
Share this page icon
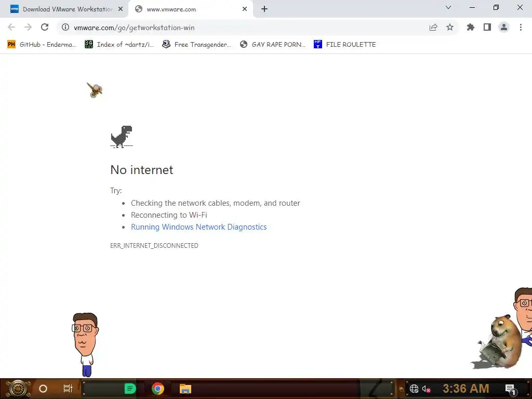point(433,27)
